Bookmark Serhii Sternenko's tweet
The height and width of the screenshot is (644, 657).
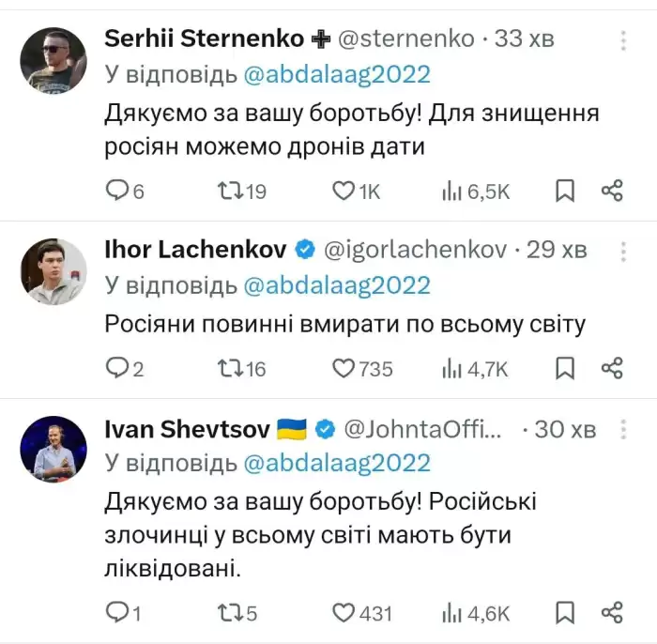pyautogui.click(x=565, y=192)
